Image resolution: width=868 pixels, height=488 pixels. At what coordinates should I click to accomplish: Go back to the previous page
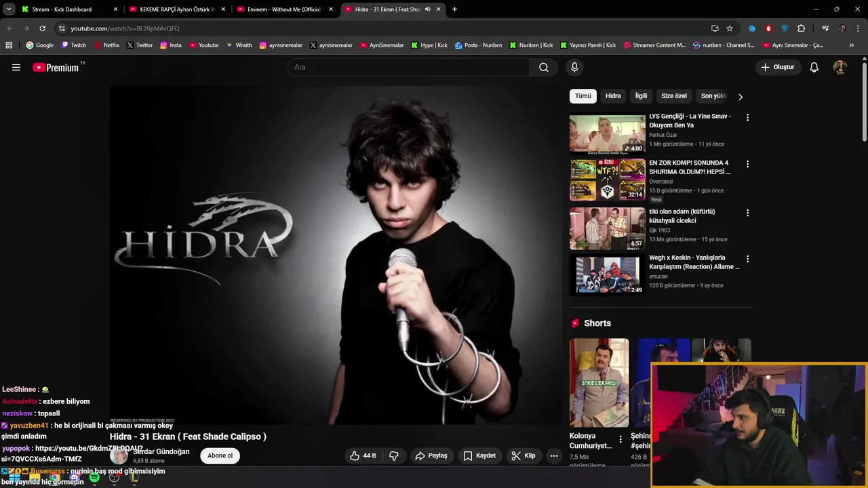[9, 28]
